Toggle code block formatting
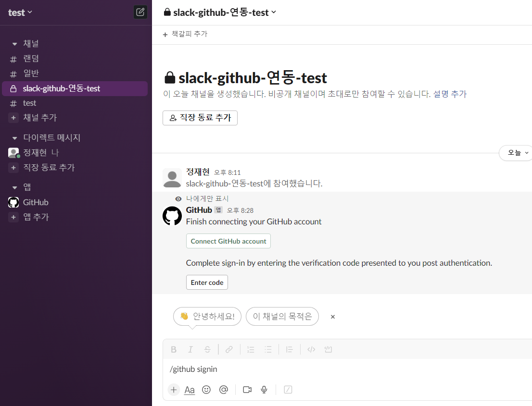The image size is (532, 406). click(x=328, y=349)
